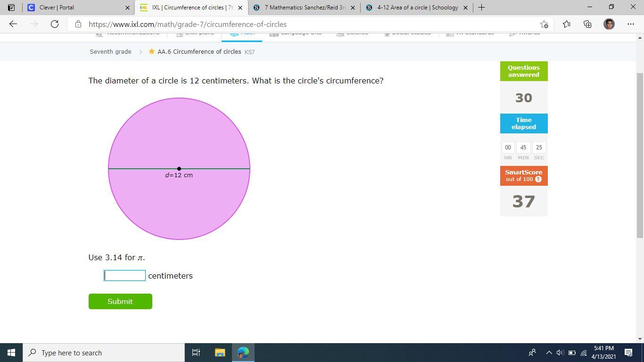
Task: Add this page to favorites star
Action: [544, 24]
